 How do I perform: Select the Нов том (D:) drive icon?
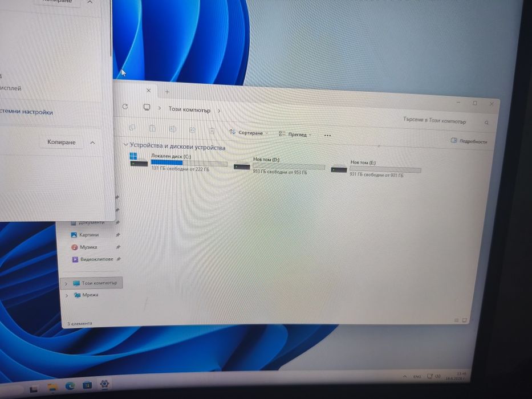[x=242, y=166]
